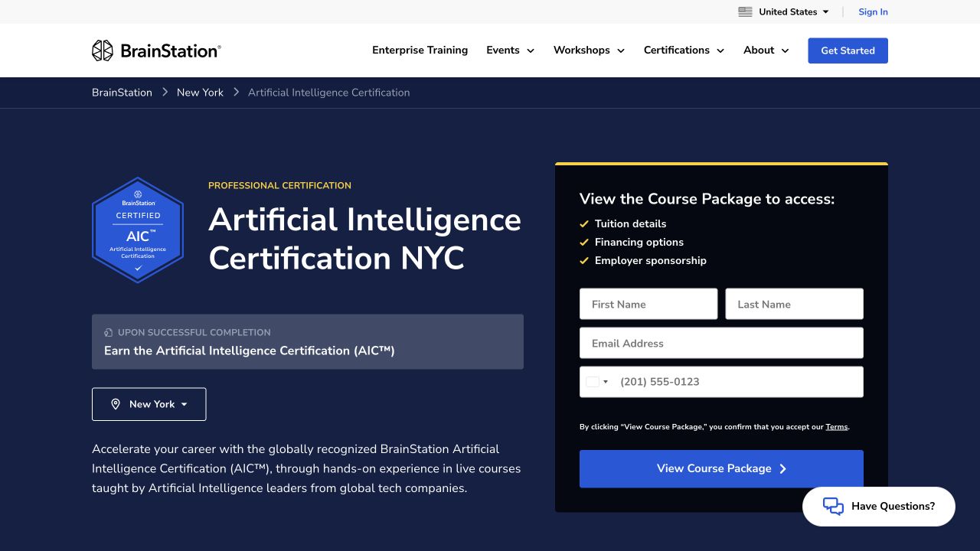Image resolution: width=980 pixels, height=551 pixels.
Task: Open the United States country dropdown
Action: point(783,11)
